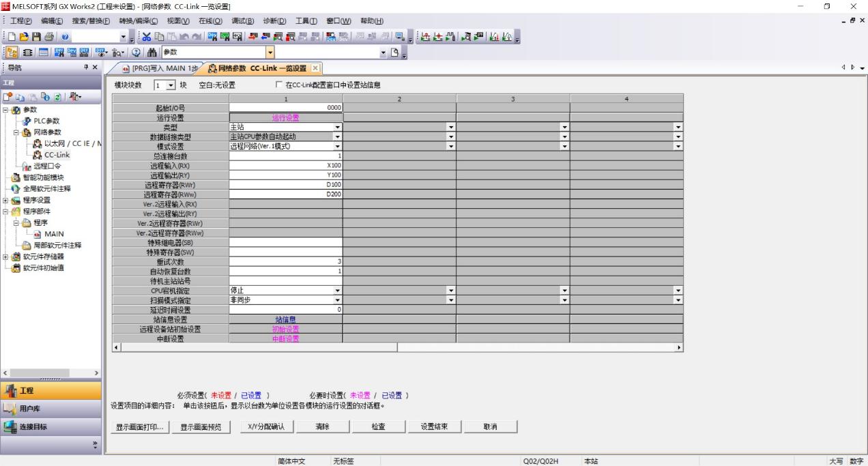Click the New data icon in Navigation panel
This screenshot has width=868, height=466.
(7, 98)
